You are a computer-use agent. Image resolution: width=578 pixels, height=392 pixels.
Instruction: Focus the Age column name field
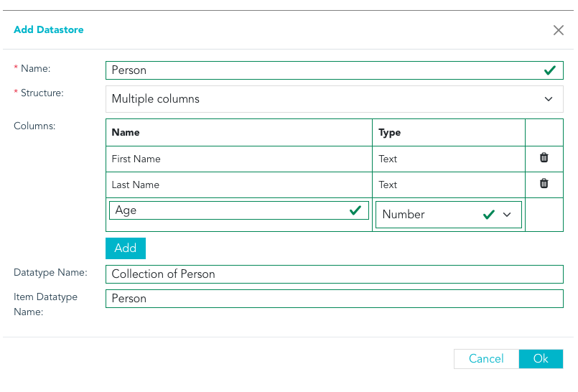click(x=239, y=210)
